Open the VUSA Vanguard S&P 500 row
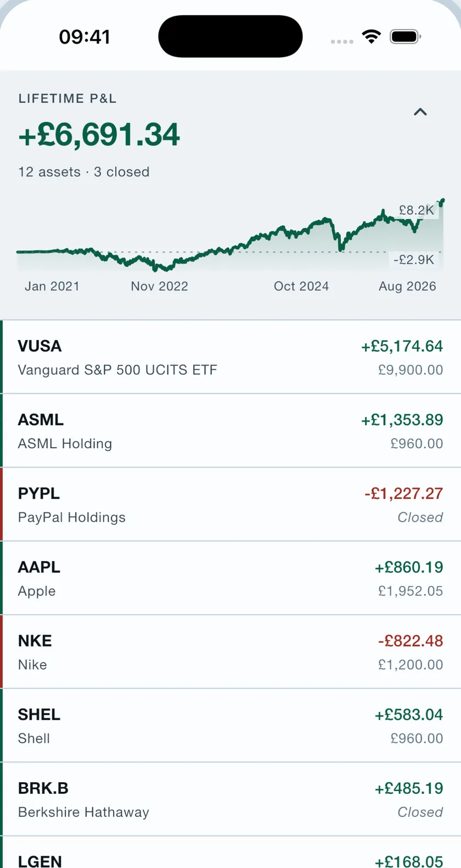 [x=231, y=357]
